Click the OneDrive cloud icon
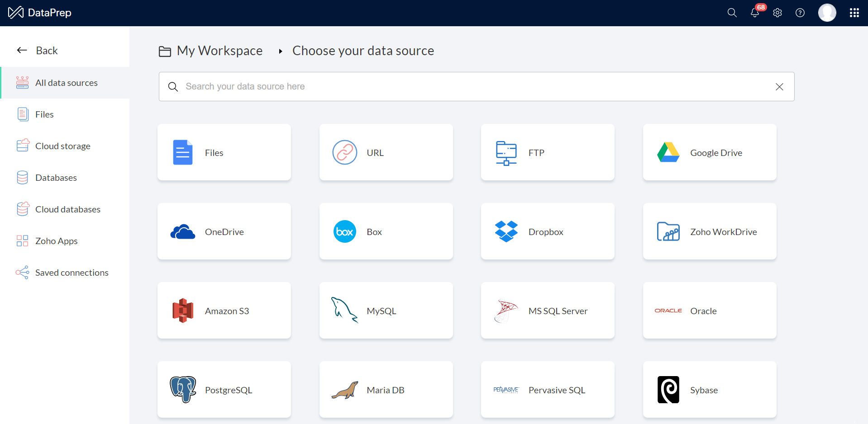This screenshot has width=868, height=424. [183, 231]
